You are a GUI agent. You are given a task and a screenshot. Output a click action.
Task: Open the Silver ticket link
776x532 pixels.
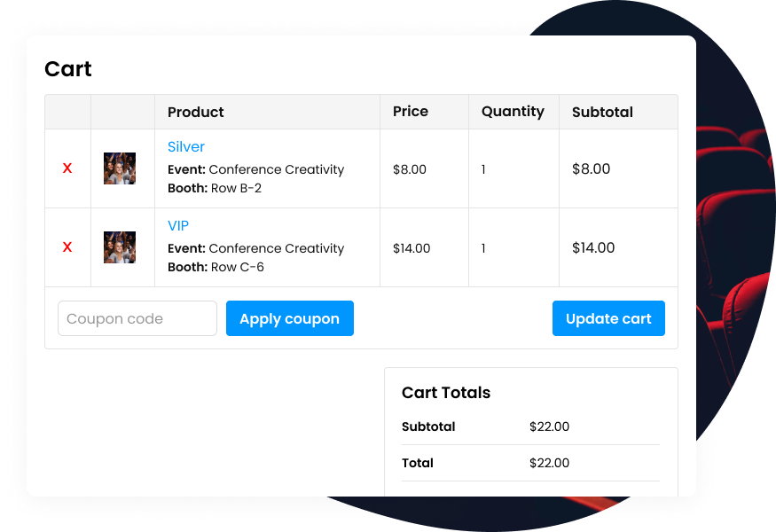coord(185,146)
